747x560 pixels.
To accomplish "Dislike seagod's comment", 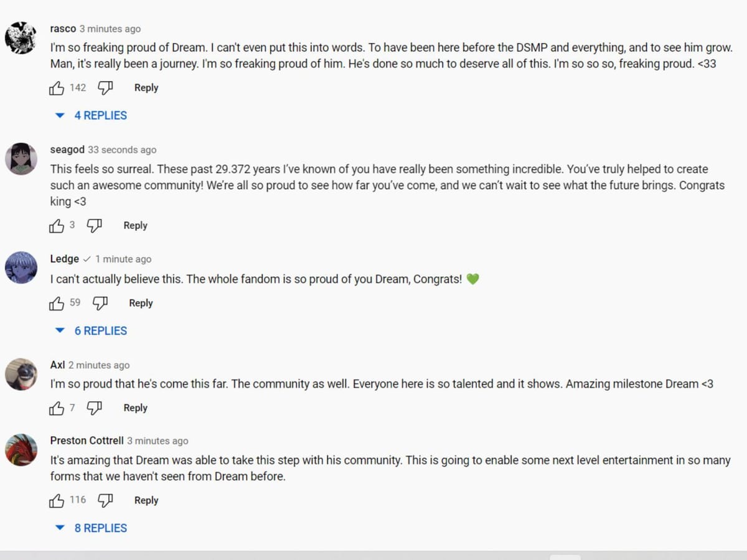I will [94, 226].
